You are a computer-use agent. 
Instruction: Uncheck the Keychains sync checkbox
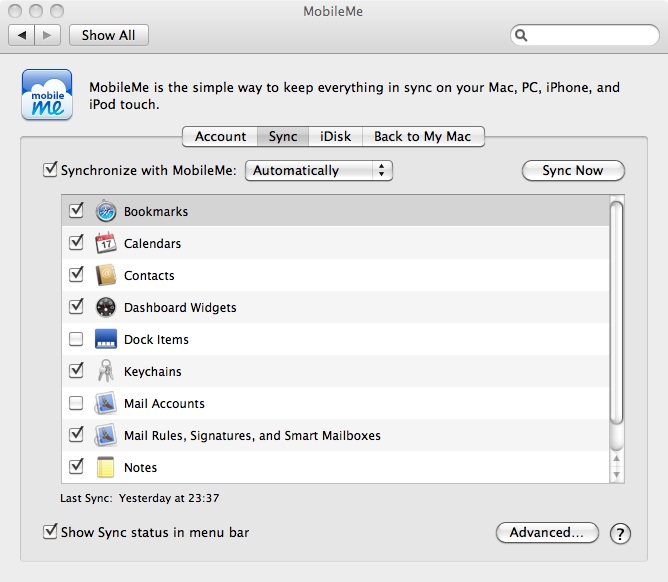coord(76,370)
